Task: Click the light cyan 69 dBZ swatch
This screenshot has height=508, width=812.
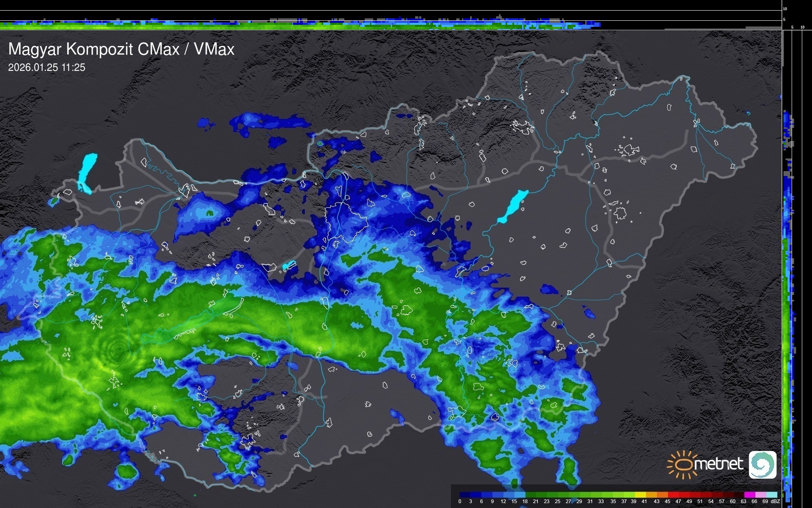Action: [771, 495]
